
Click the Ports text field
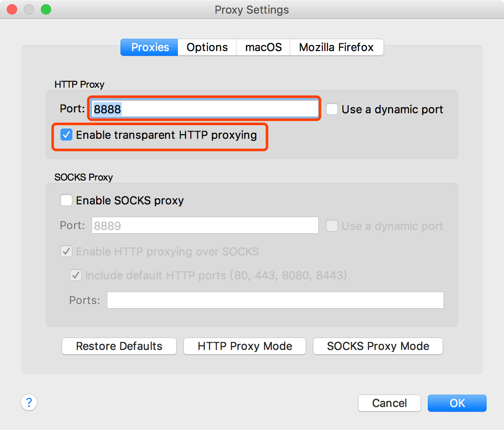[x=275, y=300]
